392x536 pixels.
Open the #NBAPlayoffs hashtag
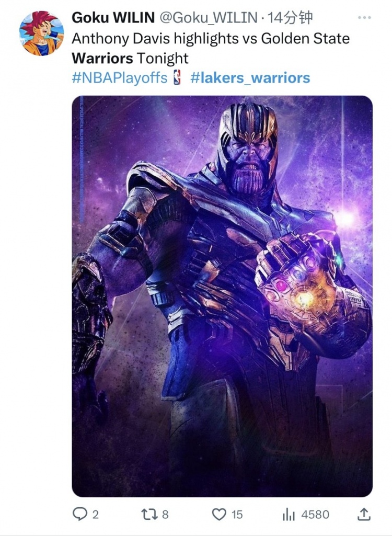[x=119, y=78]
